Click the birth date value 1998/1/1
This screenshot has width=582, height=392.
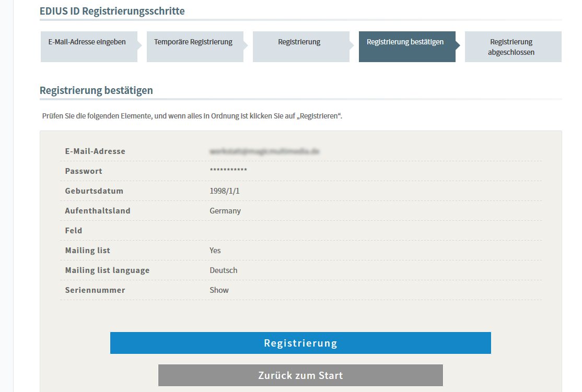[225, 191]
